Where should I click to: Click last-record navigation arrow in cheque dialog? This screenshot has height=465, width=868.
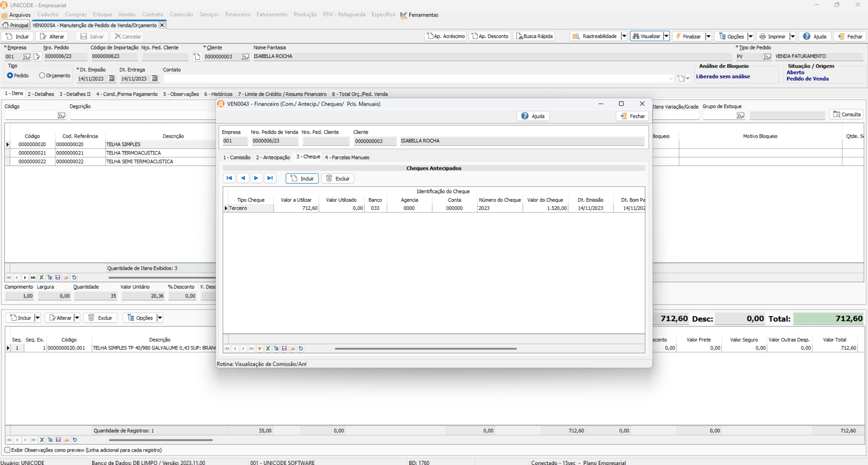click(270, 178)
